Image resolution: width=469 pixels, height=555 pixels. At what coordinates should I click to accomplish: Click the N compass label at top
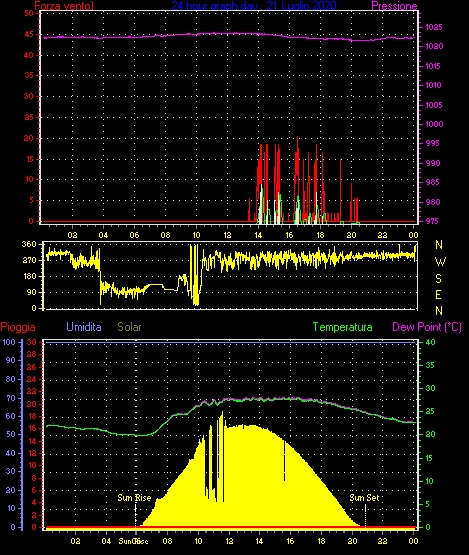(x=439, y=245)
